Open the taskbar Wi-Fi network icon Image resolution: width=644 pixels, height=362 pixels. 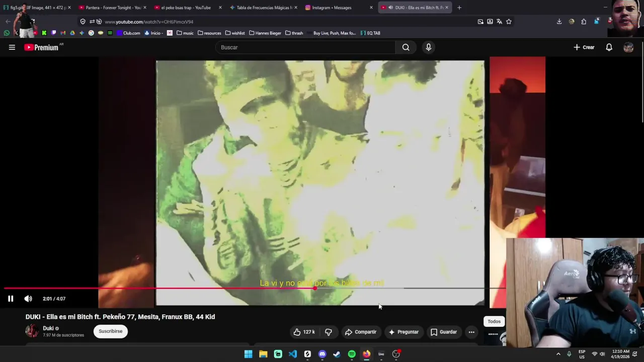[594, 354]
